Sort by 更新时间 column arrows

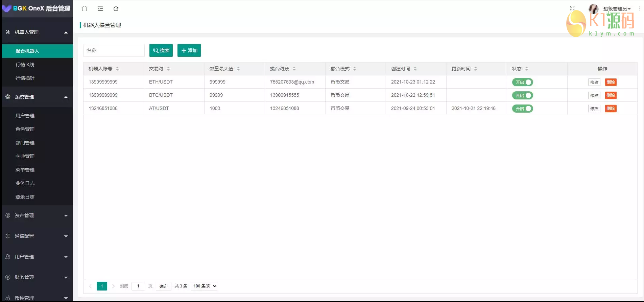tap(476, 69)
